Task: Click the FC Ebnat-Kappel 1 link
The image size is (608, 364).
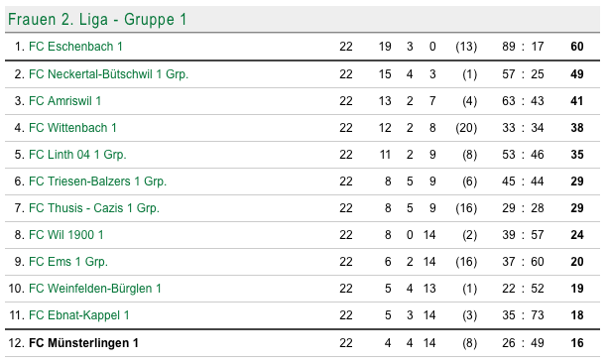Action: point(79,315)
